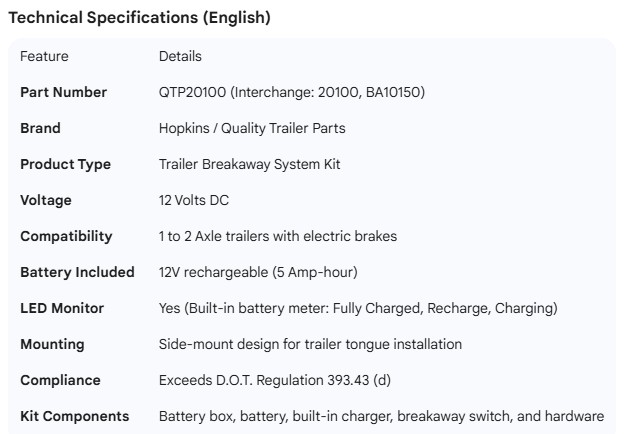The width and height of the screenshot is (626, 434).
Task: Select the Compatibility row label
Action: [66, 236]
